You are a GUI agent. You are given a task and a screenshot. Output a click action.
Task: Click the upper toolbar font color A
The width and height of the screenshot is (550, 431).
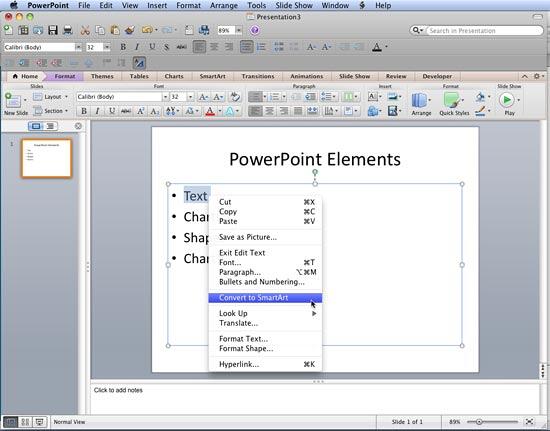click(377, 47)
